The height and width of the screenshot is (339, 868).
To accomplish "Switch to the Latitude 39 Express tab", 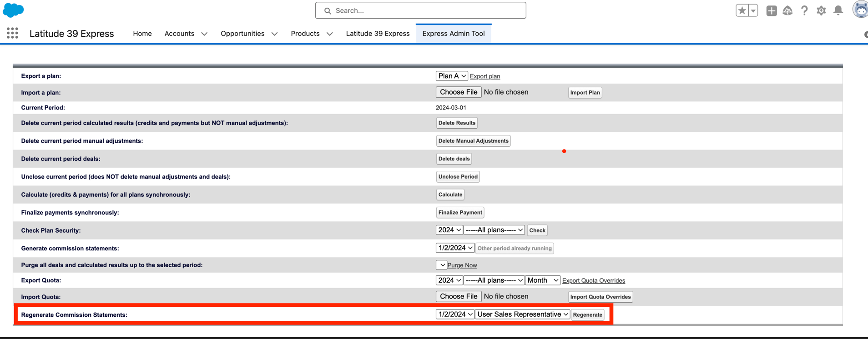I will pos(378,34).
